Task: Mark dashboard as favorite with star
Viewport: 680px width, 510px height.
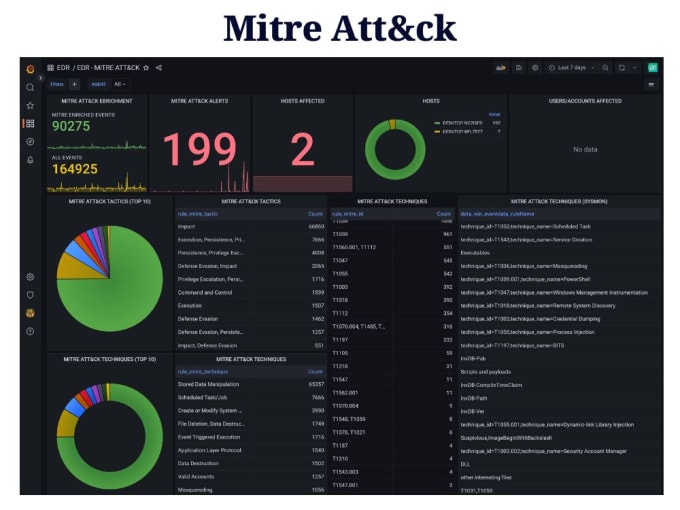Action: coord(146,68)
